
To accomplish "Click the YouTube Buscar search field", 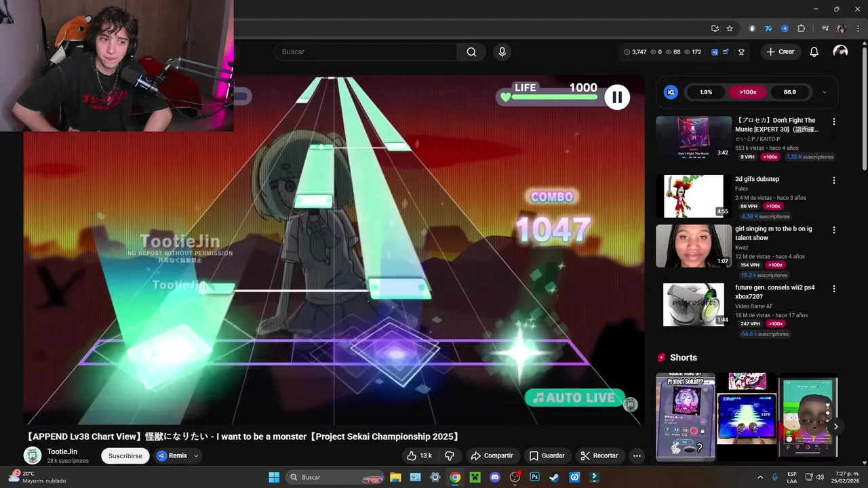I will [366, 52].
